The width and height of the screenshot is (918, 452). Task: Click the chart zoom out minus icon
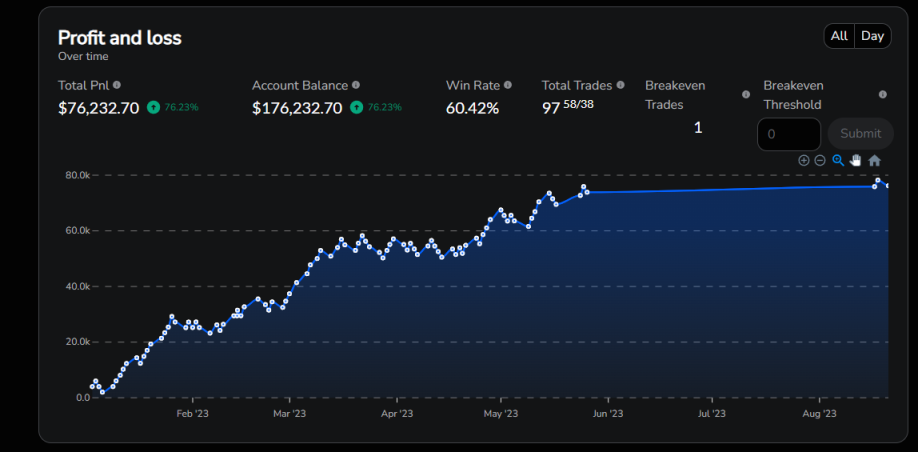(820, 161)
